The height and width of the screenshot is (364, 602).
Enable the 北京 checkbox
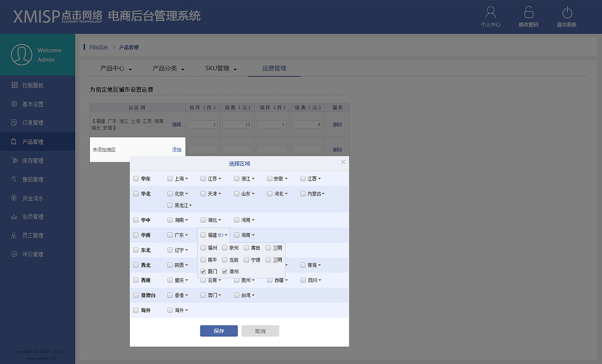click(170, 193)
